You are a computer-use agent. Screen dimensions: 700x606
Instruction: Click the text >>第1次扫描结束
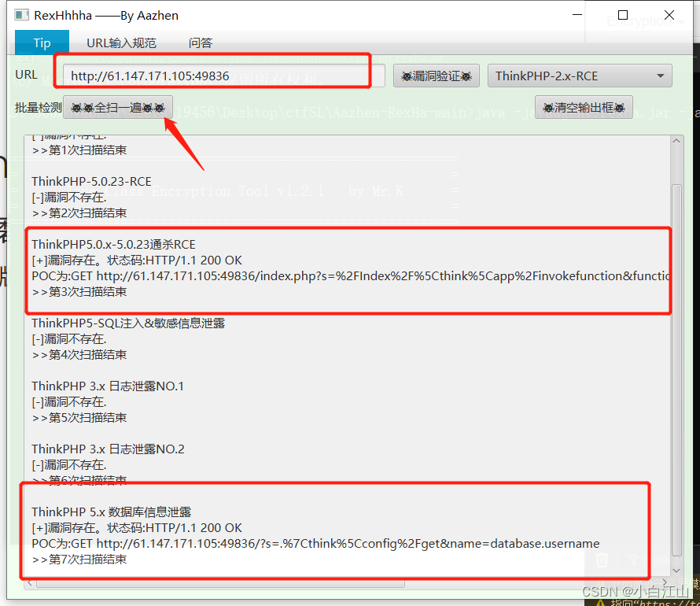tap(79, 150)
